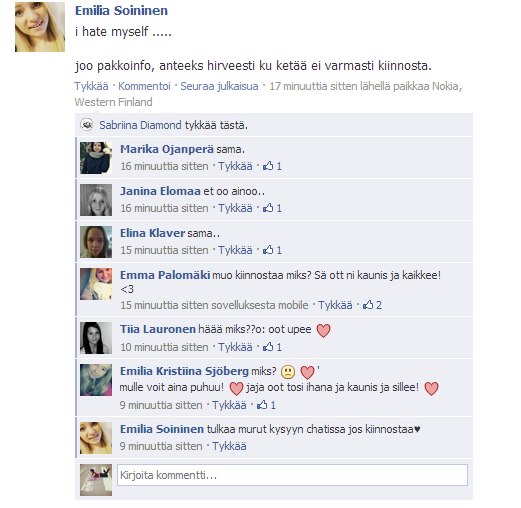521x508 pixels.
Task: Click thumbs-up icon on Janina Elomaa's comment
Action: 268,208
